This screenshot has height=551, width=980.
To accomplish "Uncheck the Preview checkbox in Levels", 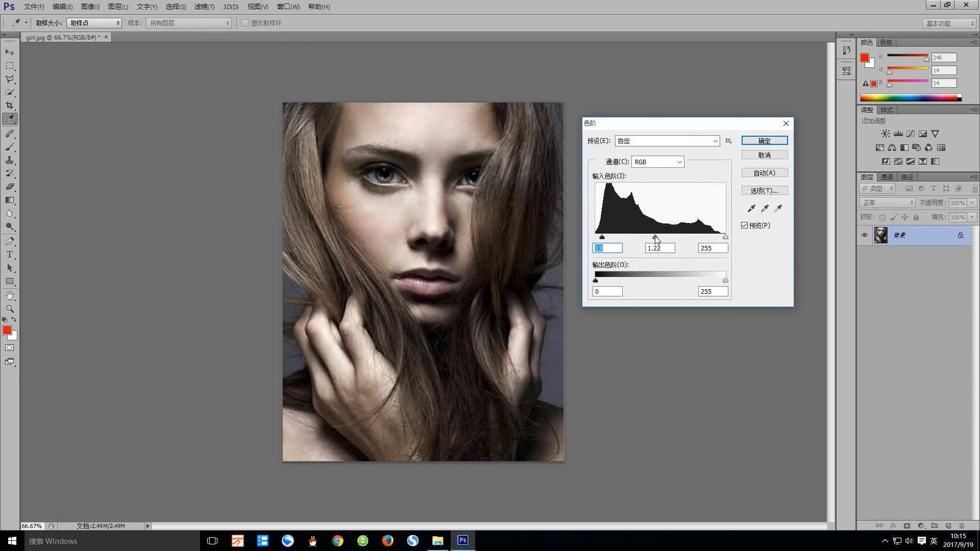I will tap(745, 226).
